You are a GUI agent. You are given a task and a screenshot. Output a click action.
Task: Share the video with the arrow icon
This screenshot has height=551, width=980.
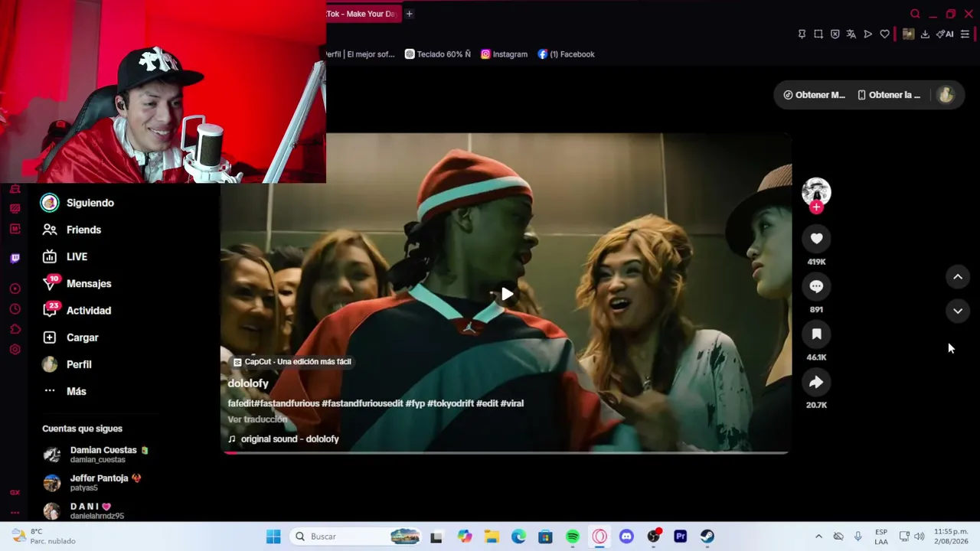click(816, 382)
